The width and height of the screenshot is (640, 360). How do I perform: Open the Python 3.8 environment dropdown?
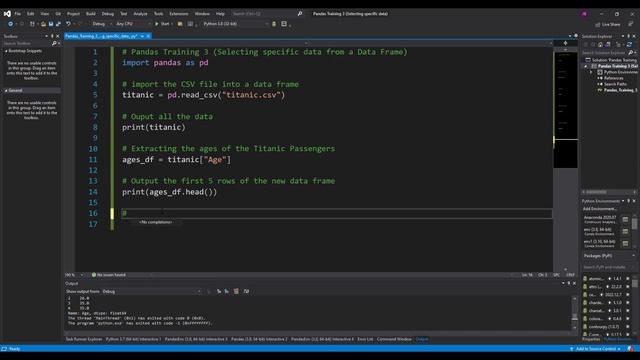coord(236,24)
